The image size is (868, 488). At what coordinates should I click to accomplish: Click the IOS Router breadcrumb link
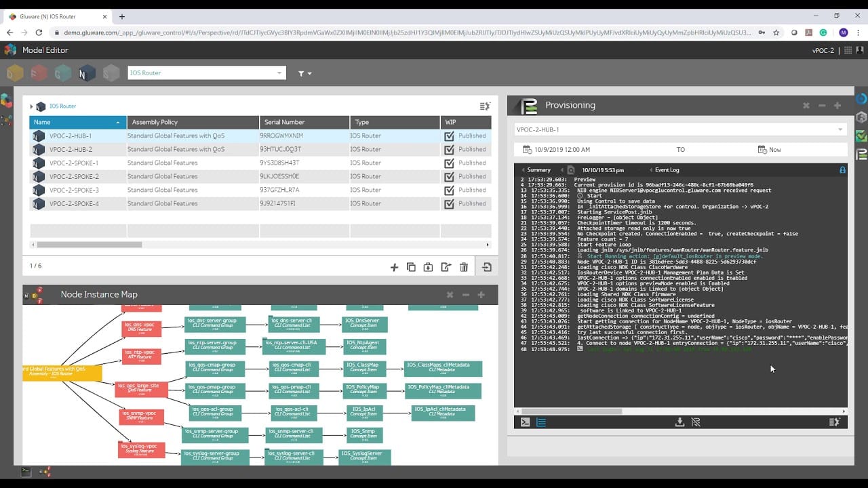coord(62,106)
